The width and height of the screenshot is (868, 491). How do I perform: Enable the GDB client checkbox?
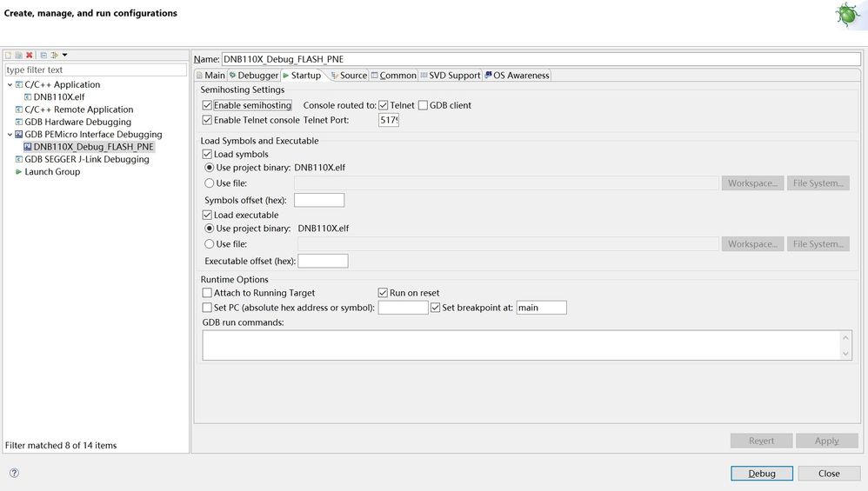pyautogui.click(x=423, y=105)
